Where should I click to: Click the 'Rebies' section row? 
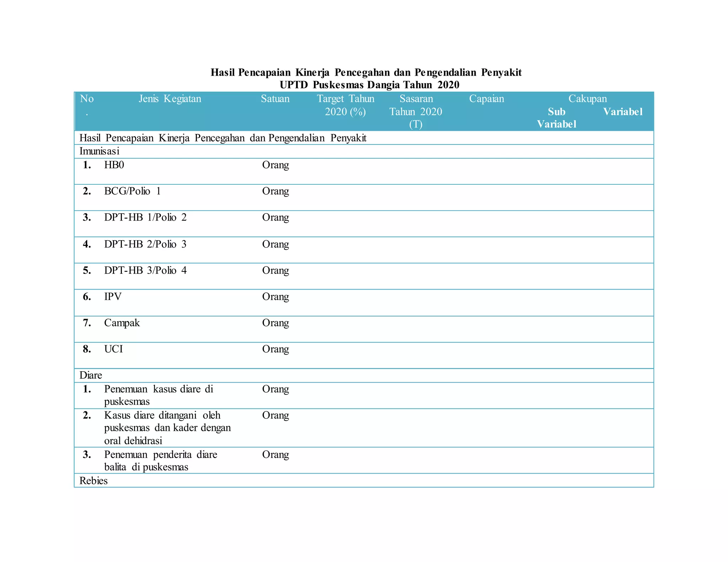[x=93, y=481]
